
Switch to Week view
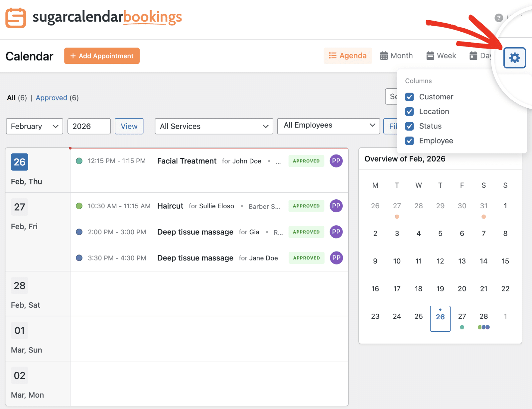[x=441, y=55]
